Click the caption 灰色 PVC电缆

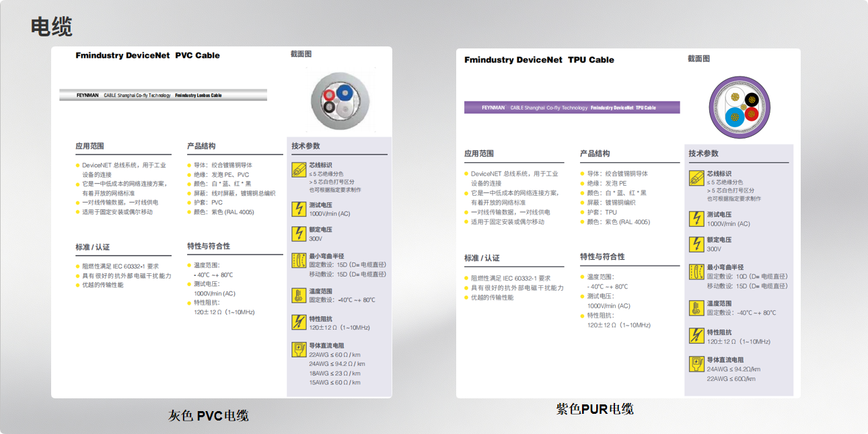click(209, 416)
